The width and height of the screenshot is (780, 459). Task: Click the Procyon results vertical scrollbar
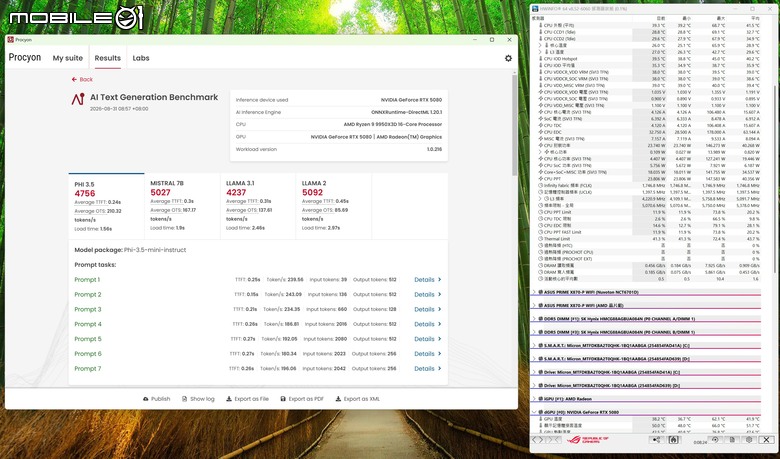pyautogui.click(x=514, y=124)
